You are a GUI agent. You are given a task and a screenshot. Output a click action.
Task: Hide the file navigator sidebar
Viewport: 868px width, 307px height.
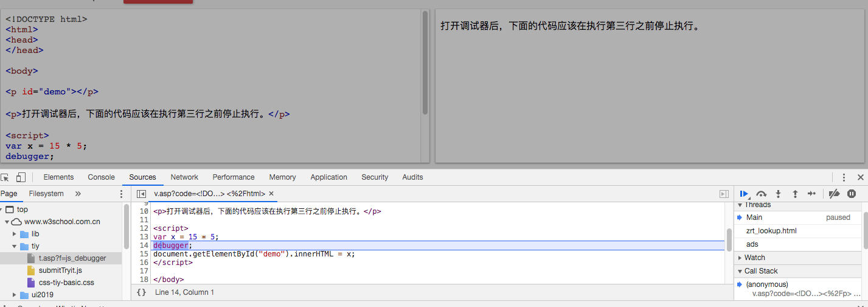[x=141, y=194]
